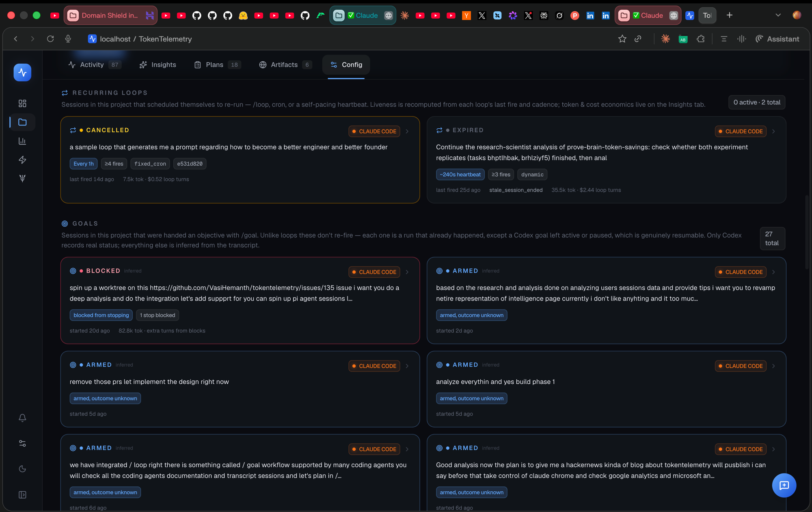Open the floating chat feedback button
This screenshot has height=512, width=812.
tap(784, 485)
